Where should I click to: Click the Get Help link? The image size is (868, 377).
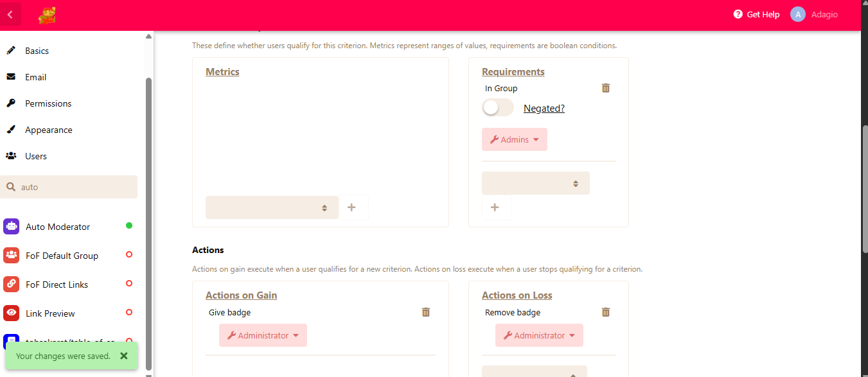(756, 15)
